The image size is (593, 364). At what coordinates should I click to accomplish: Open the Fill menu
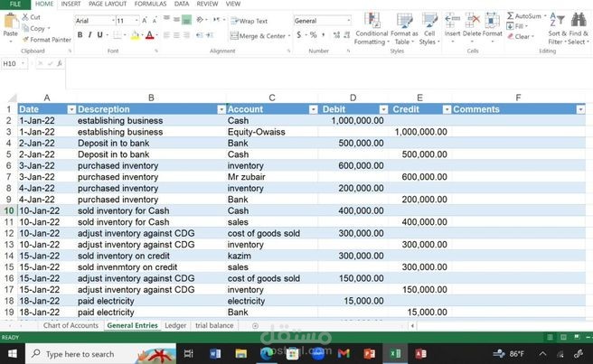(516, 26)
